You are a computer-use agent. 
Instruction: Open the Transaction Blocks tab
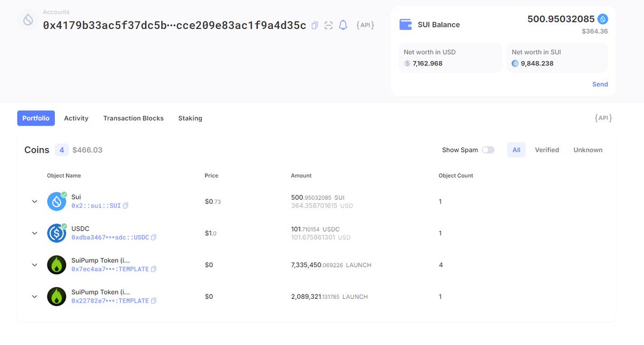(134, 118)
